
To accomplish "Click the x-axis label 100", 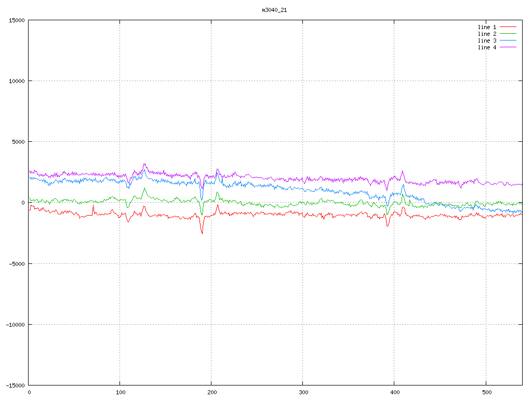I will 121,393.
